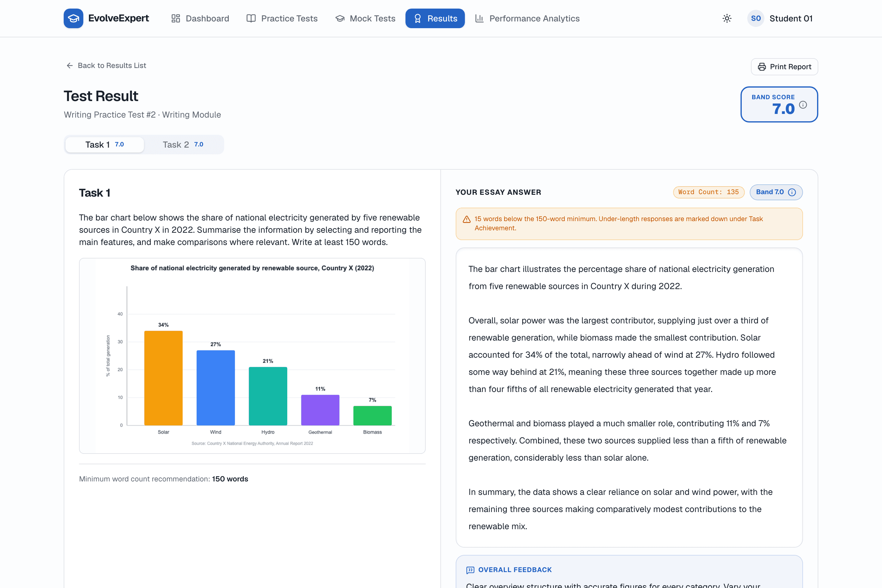Switch to Task 2 tab

(183, 145)
